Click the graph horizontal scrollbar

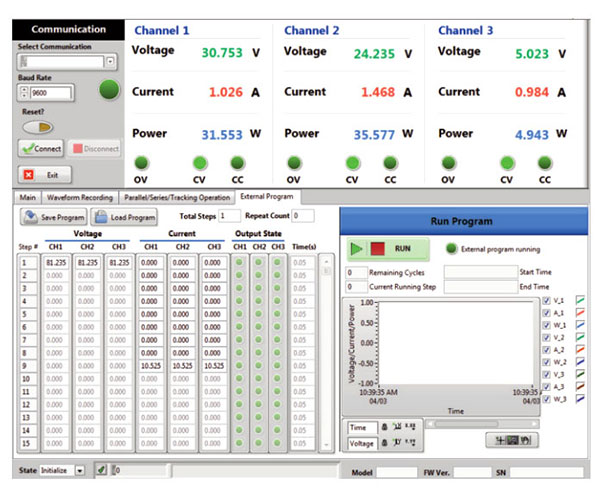483,424
